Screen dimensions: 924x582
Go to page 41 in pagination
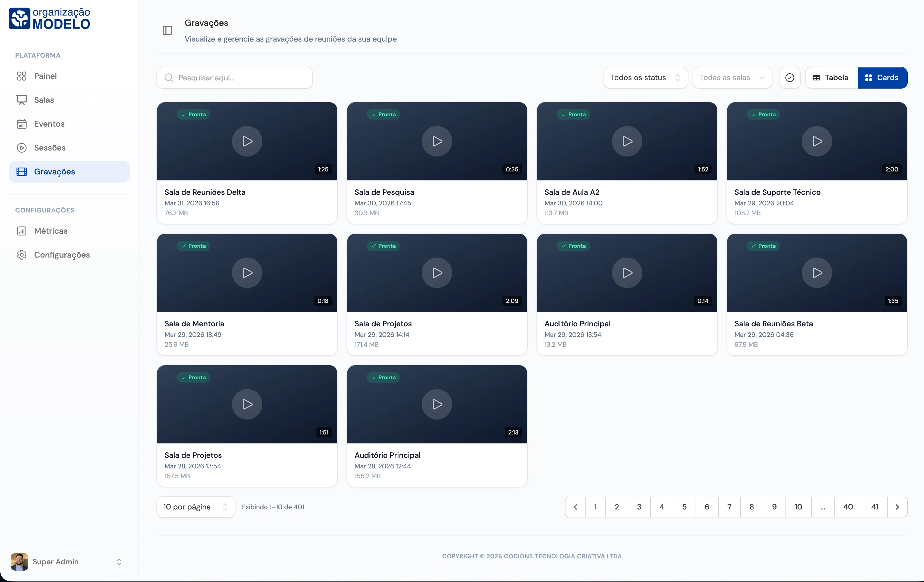[x=875, y=507]
